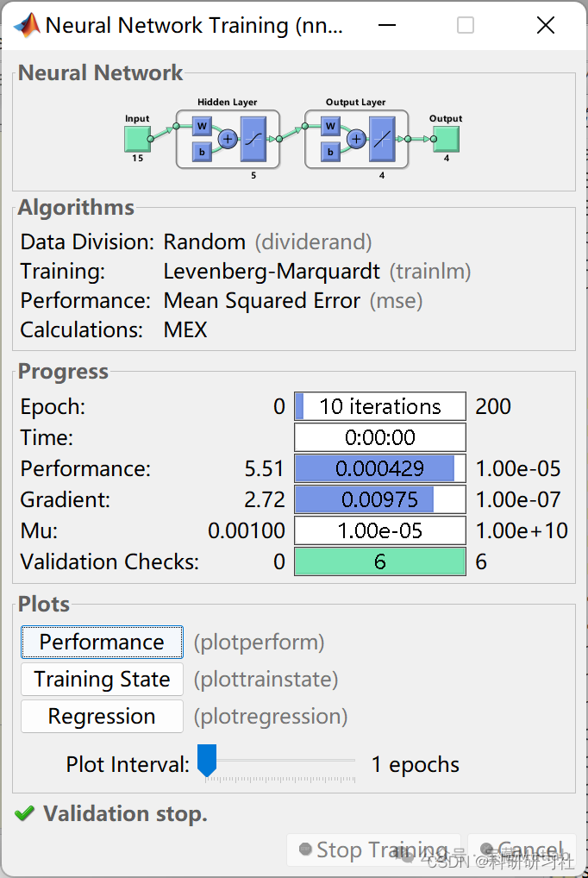Click the Hidden Layer title in diagram
This screenshot has height=878, width=588.
coord(228,102)
